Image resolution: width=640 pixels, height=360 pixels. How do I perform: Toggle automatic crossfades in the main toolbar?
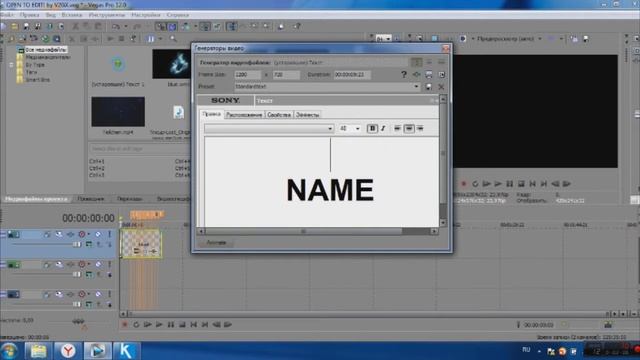[172, 27]
